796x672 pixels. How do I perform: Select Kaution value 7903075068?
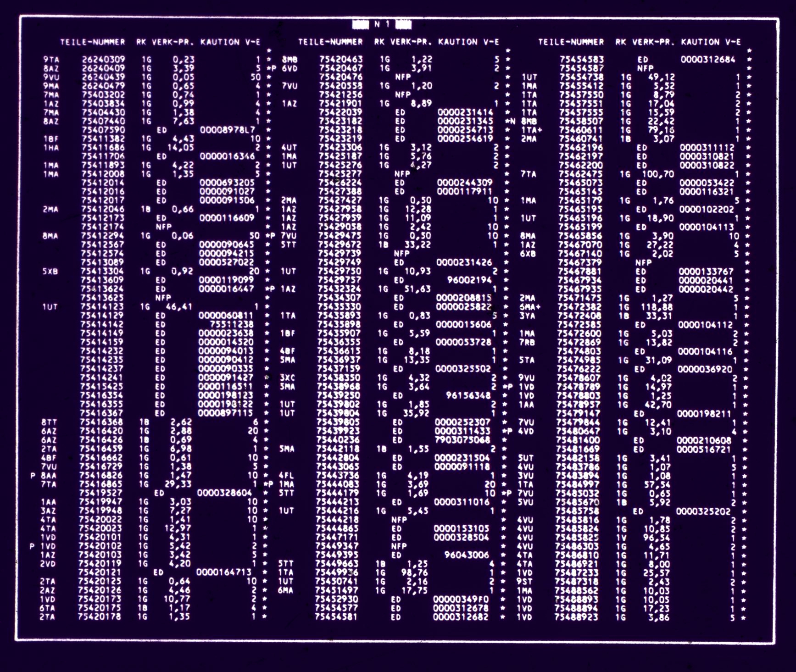tap(462, 440)
